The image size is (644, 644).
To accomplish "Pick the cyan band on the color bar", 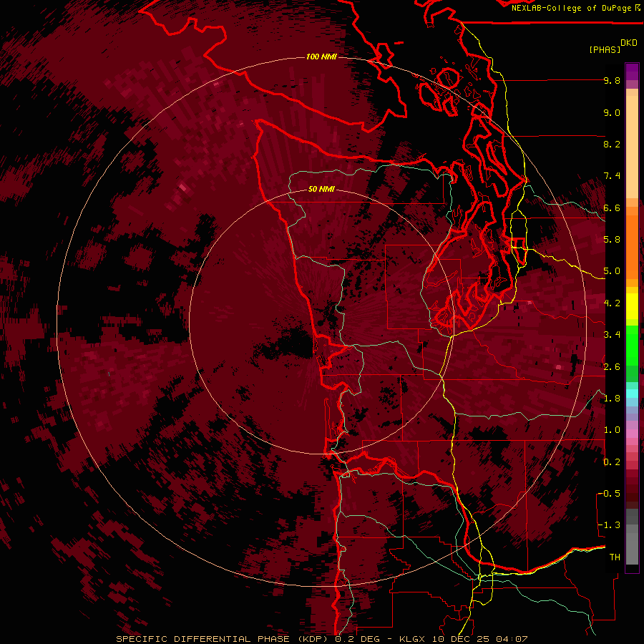I will (632, 393).
